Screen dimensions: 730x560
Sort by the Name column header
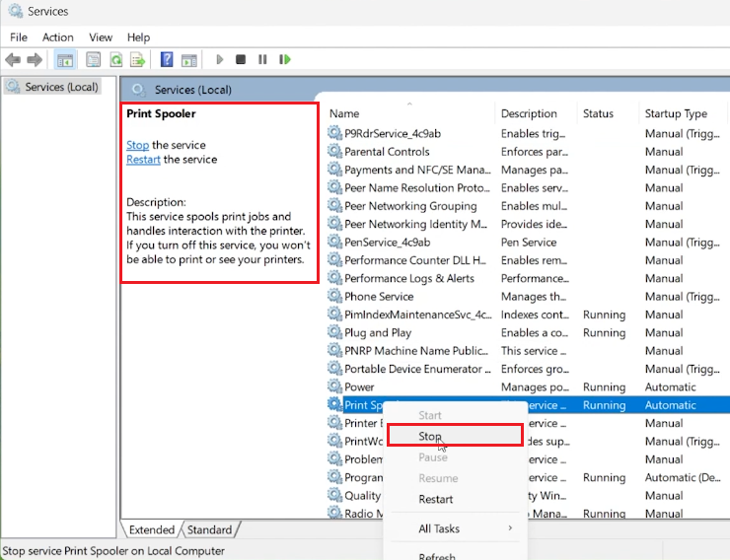pyautogui.click(x=344, y=113)
